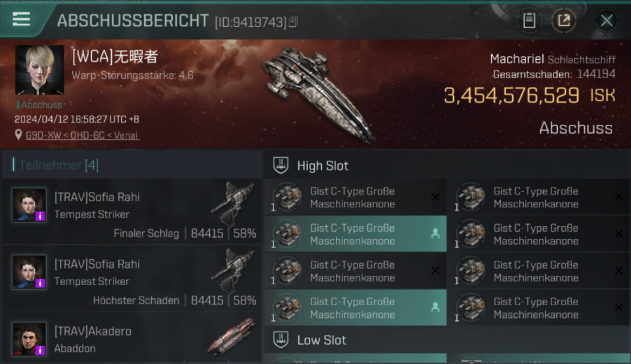This screenshot has height=364, width=631.
Task: Click the share export icon
Action: point(564,20)
